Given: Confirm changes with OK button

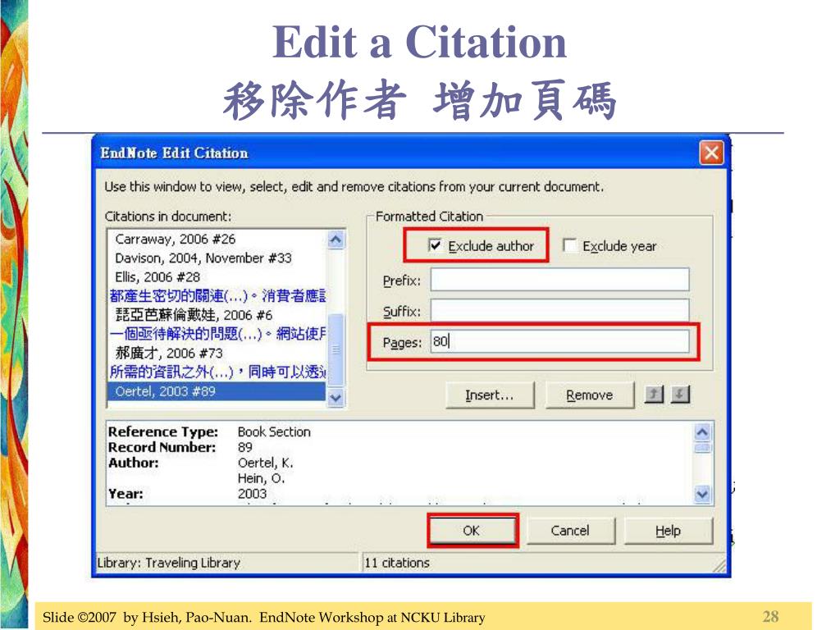Looking at the screenshot, I should [x=472, y=531].
